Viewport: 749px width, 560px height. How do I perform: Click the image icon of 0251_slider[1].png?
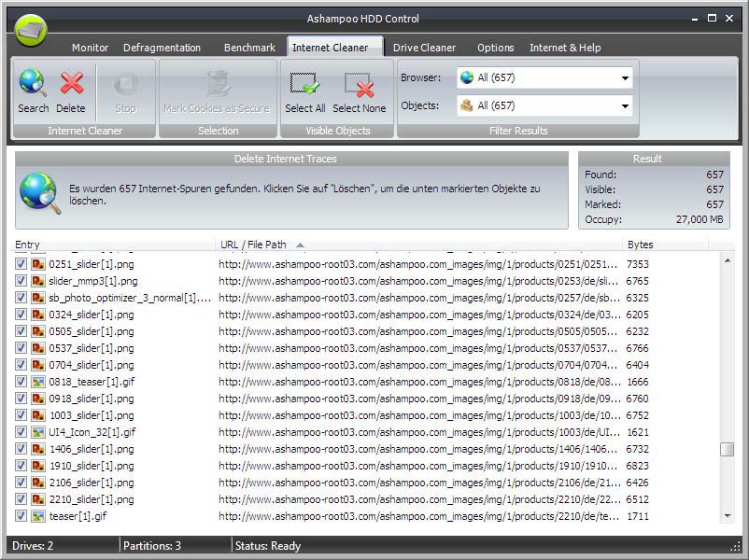(38, 264)
